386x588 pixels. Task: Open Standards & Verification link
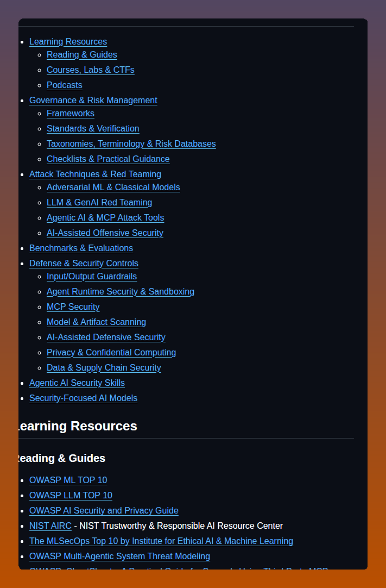93,129
